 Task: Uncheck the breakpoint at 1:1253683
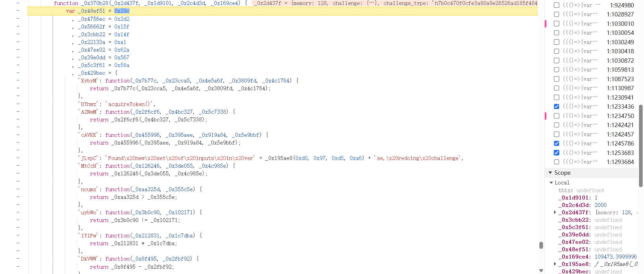556,153
